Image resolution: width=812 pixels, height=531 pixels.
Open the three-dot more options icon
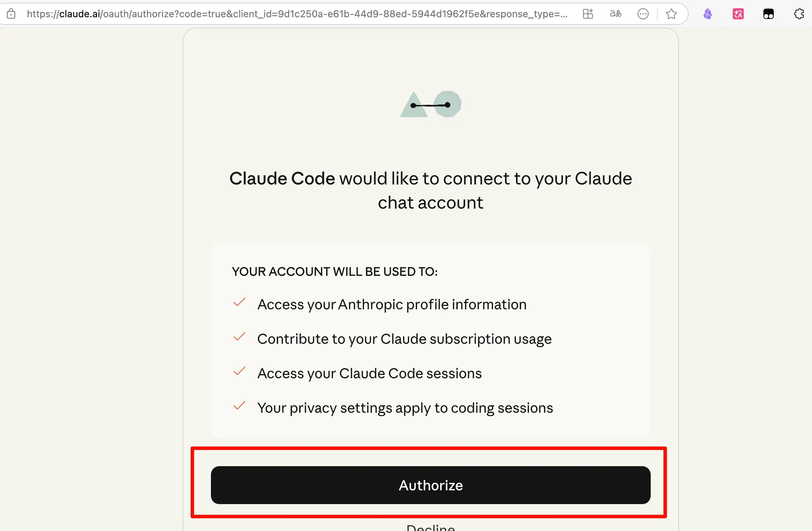[x=643, y=14]
